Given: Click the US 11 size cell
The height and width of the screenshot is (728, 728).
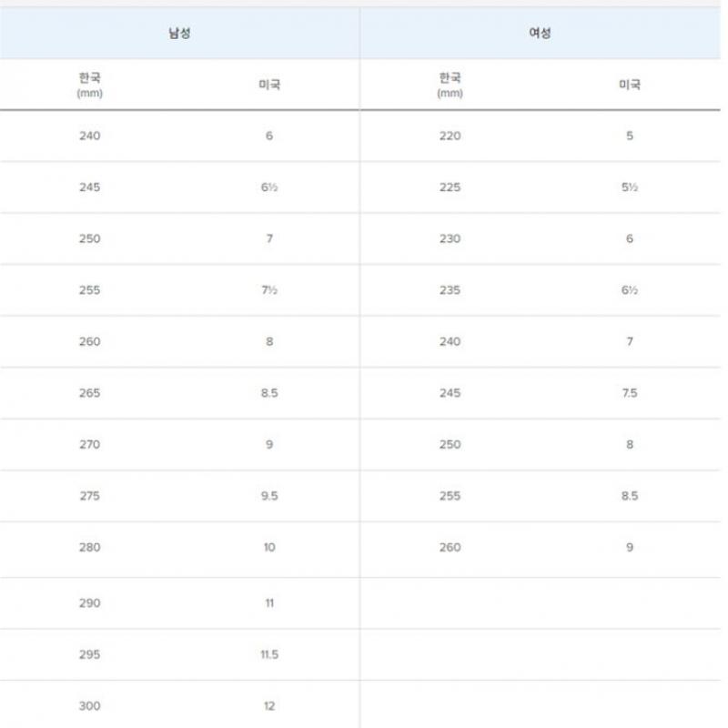Looking at the screenshot, I should [x=269, y=603].
